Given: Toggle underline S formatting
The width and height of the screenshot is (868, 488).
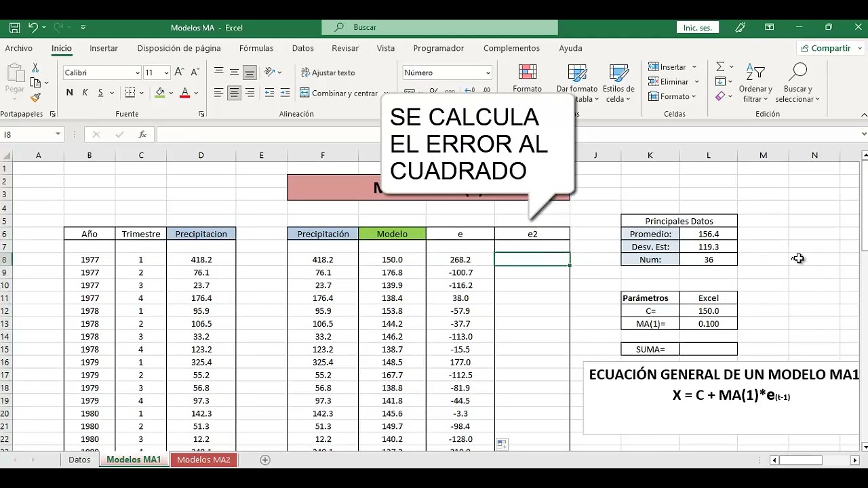Looking at the screenshot, I should point(100,93).
